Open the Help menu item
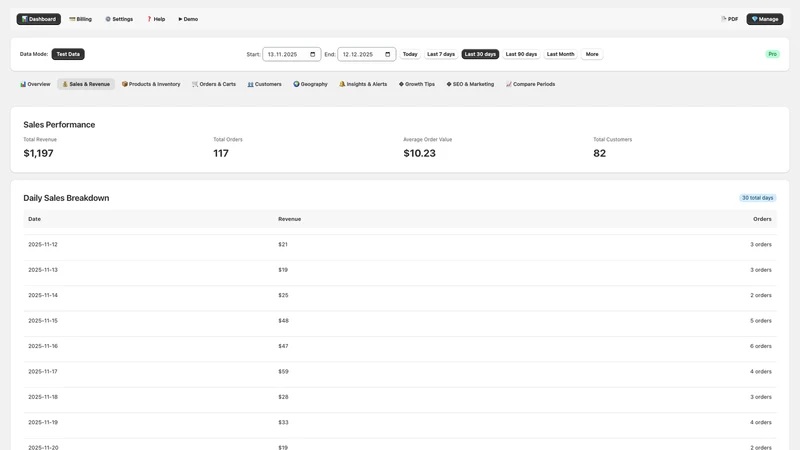800x450 pixels. (156, 19)
